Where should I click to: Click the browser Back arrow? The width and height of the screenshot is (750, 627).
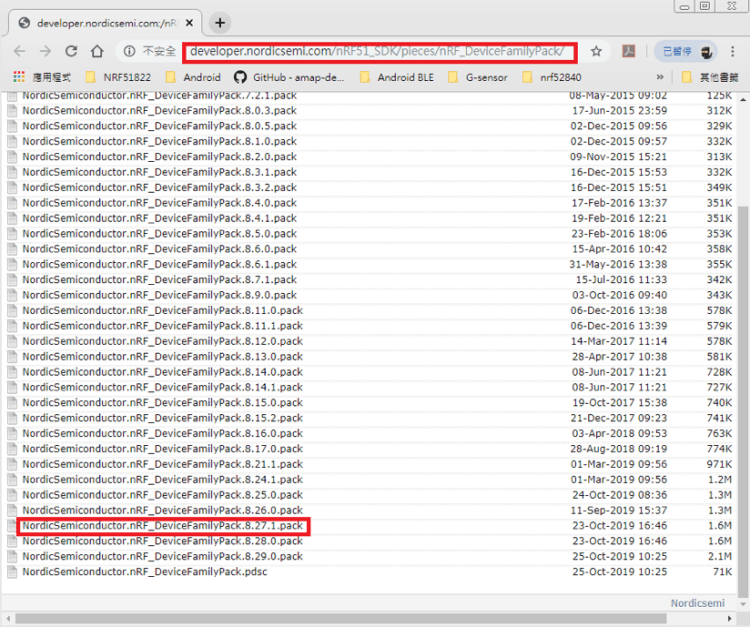(x=20, y=51)
